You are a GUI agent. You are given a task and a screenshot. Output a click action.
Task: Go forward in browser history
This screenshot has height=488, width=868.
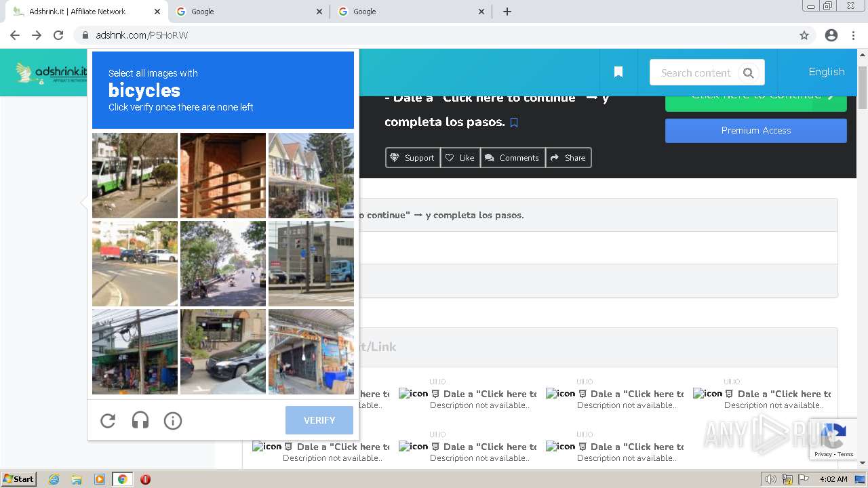click(x=37, y=35)
